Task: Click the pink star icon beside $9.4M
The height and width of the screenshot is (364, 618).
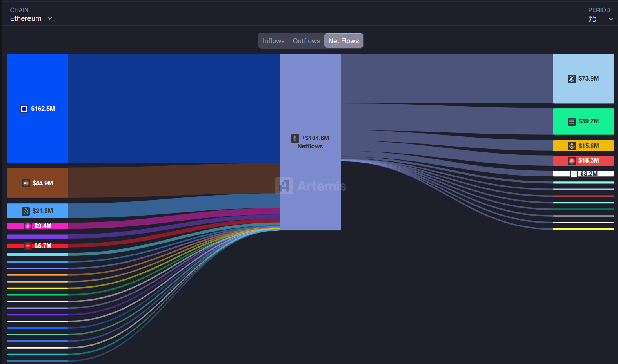Action: (x=28, y=226)
